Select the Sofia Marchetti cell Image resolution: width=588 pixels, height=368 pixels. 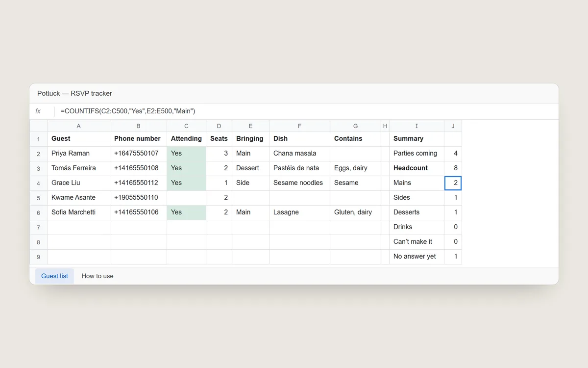click(78, 212)
